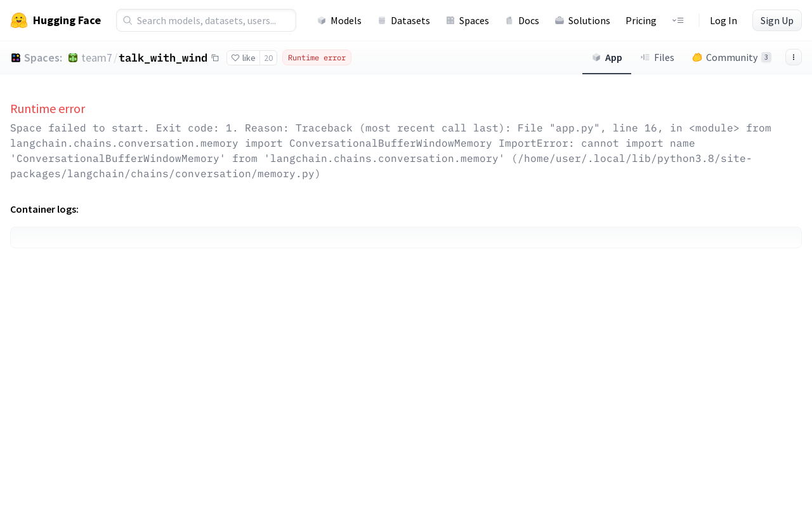Open talk_with_wind space title link
The image size is (812, 508).
163,58
